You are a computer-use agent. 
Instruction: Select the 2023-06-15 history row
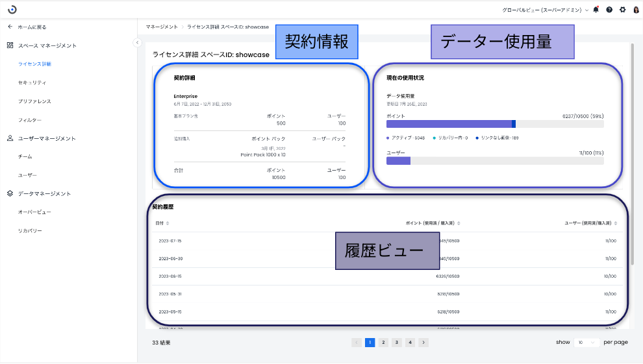[x=388, y=276]
